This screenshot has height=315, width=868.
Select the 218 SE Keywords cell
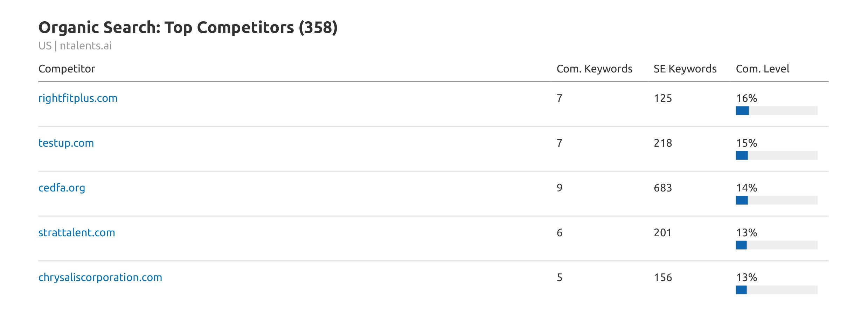point(662,143)
